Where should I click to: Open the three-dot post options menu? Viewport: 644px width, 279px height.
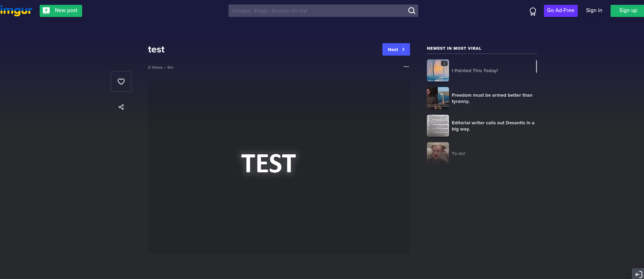point(406,67)
